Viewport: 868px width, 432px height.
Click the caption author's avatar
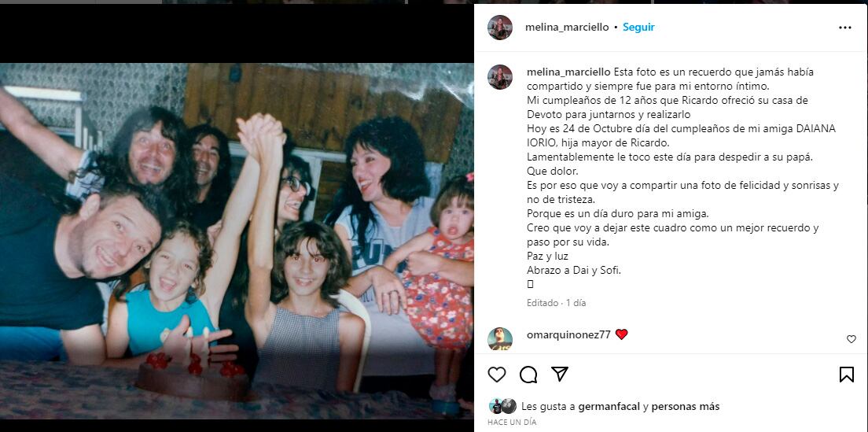(500, 77)
